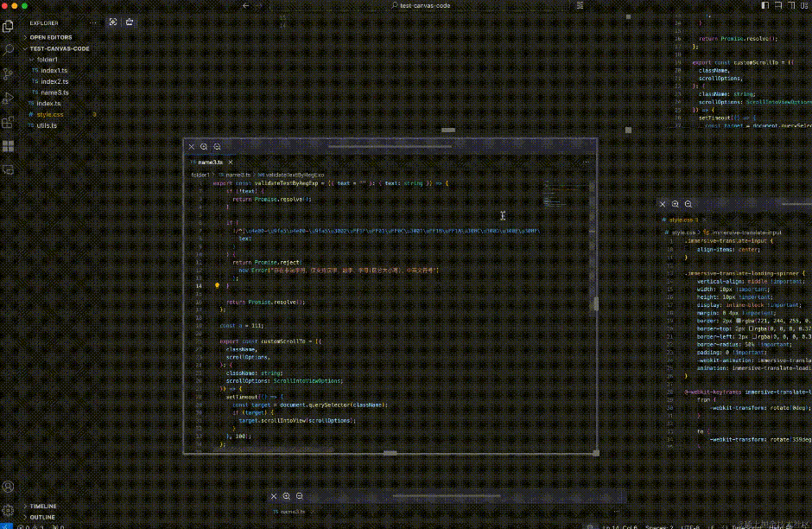The width and height of the screenshot is (812, 529).
Task: Zoom out the name3.ts canvas card
Action: pos(217,147)
